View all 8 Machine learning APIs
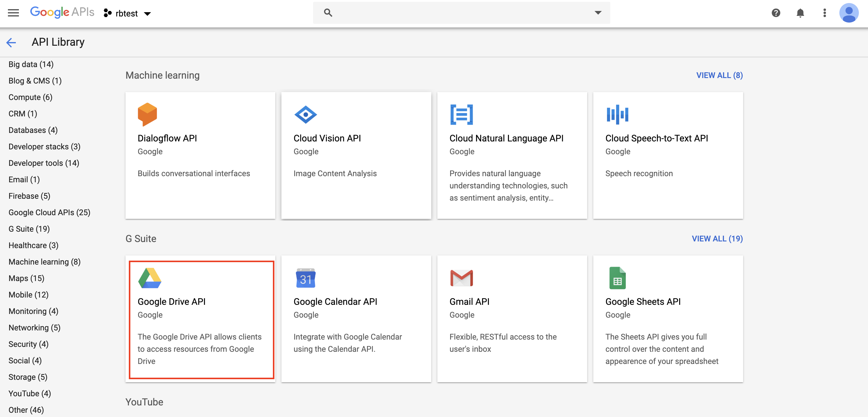The width and height of the screenshot is (868, 417). coord(719,75)
